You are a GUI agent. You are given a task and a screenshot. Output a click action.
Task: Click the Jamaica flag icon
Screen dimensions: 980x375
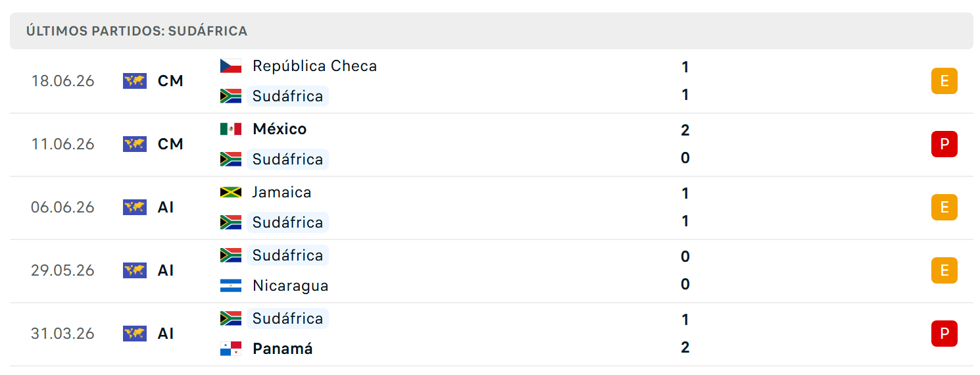[231, 192]
